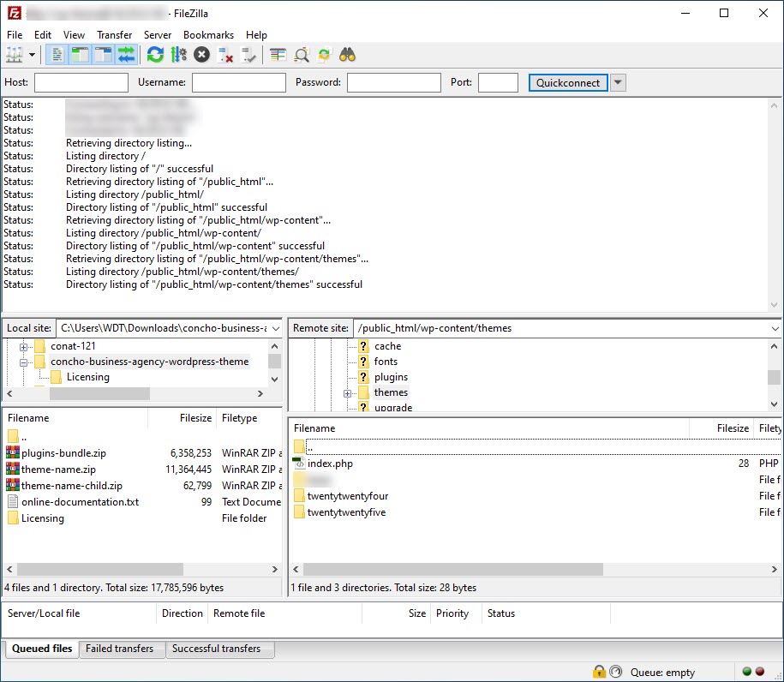
Task: Switch to Queued files tab
Action: (42, 649)
